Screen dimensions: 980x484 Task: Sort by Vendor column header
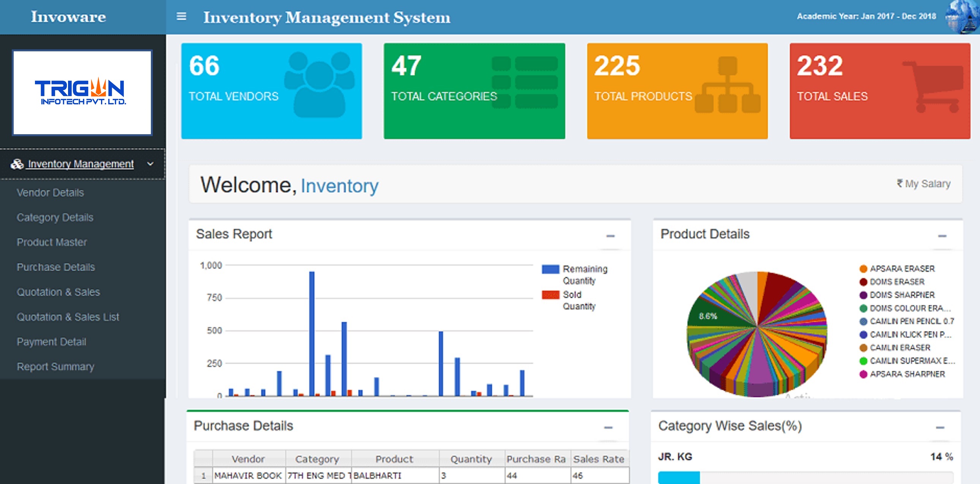tap(249, 459)
